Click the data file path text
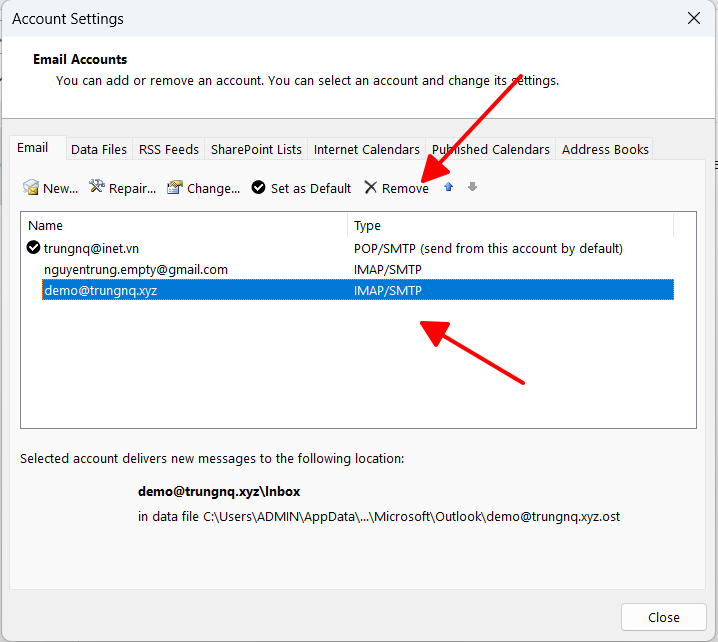The width and height of the screenshot is (718, 642). tap(379, 517)
